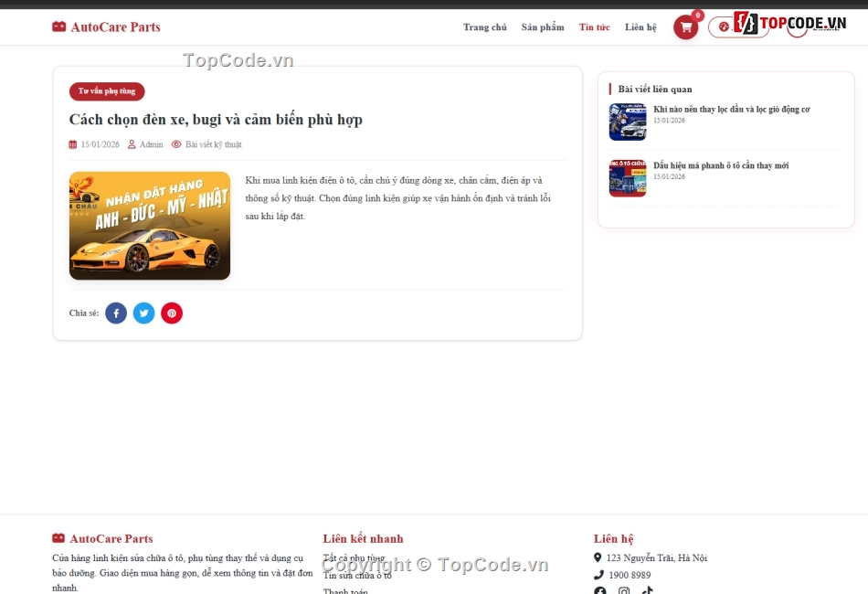Go to Trang chủ menu item
The width and height of the screenshot is (868, 594).
pos(485,27)
